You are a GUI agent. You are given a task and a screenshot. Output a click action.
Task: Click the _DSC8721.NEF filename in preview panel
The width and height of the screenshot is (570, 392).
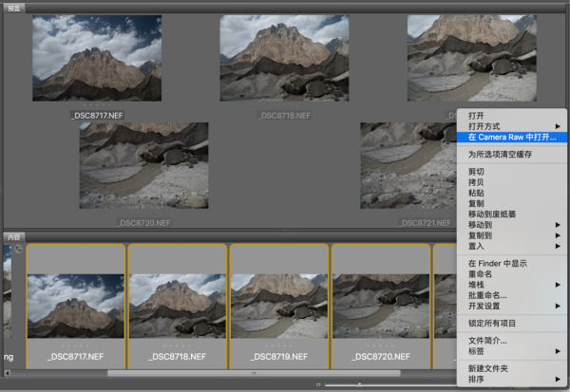[x=425, y=223]
